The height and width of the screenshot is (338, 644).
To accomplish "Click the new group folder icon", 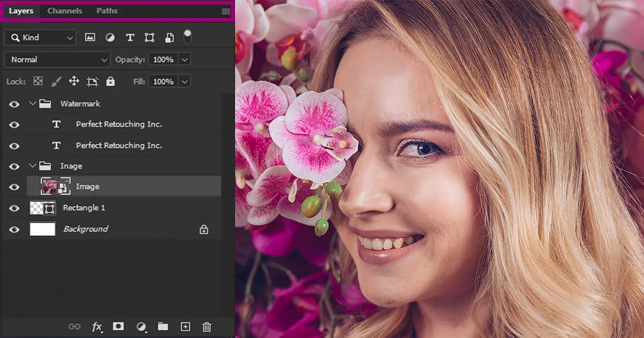I will [163, 327].
